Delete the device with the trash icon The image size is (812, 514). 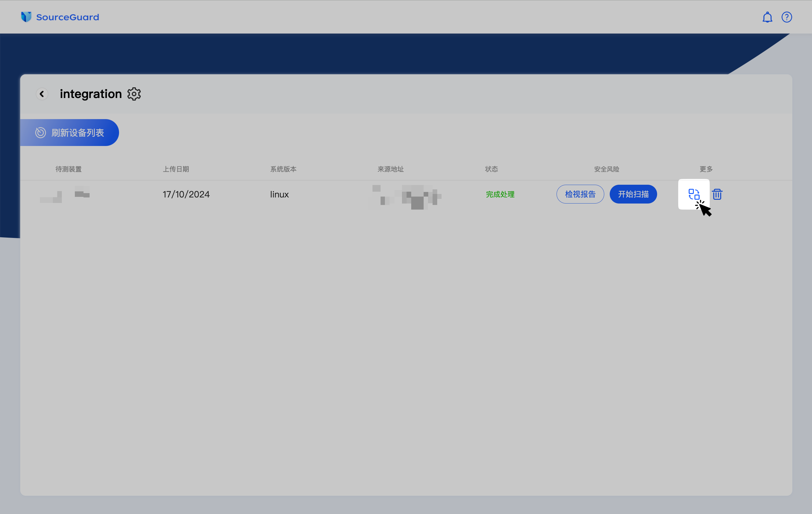(717, 194)
